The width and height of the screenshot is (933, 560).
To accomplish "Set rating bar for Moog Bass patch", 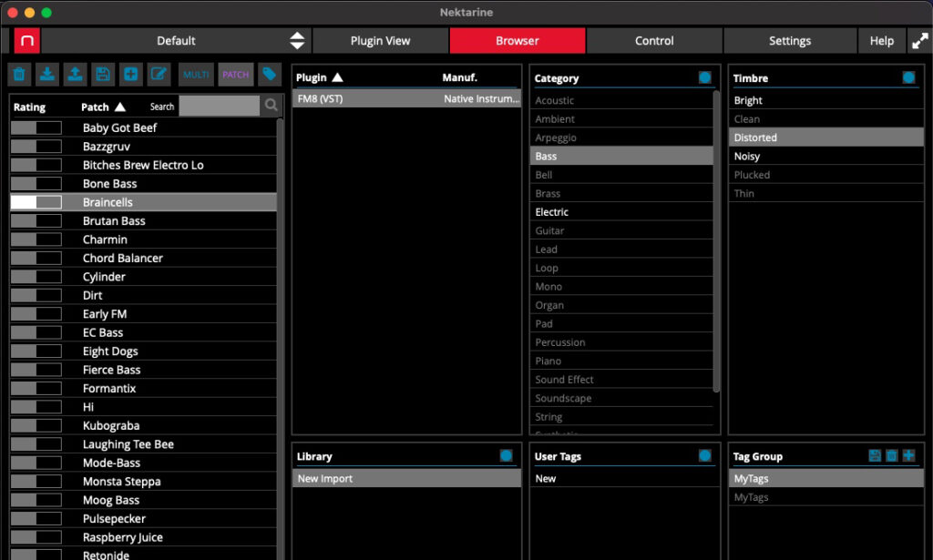I will 36,500.
